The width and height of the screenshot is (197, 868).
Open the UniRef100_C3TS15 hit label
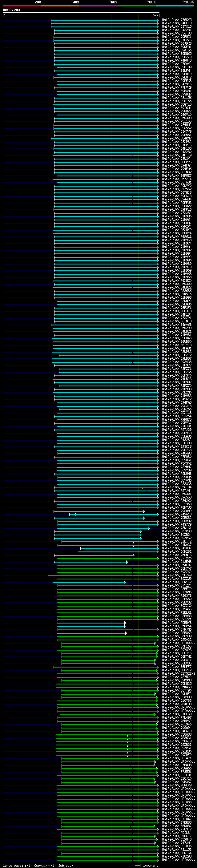(x=177, y=26)
